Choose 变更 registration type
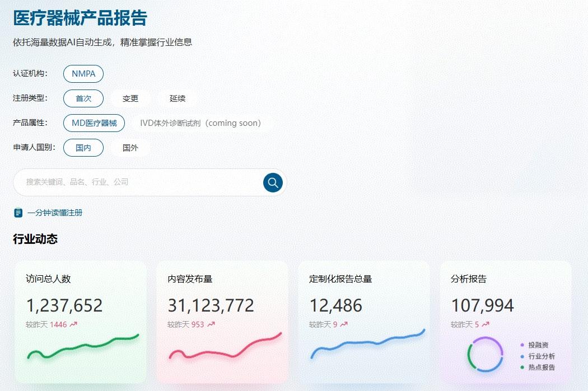The width and height of the screenshot is (588, 391). point(130,98)
